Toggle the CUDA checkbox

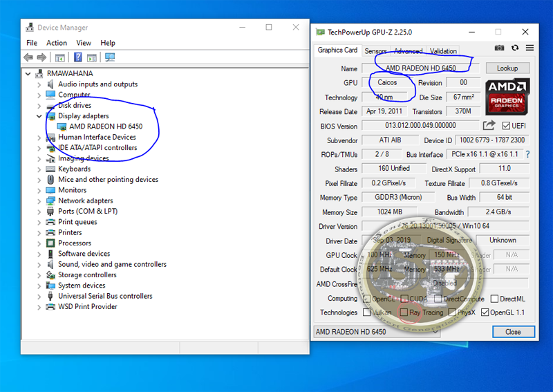[404, 299]
